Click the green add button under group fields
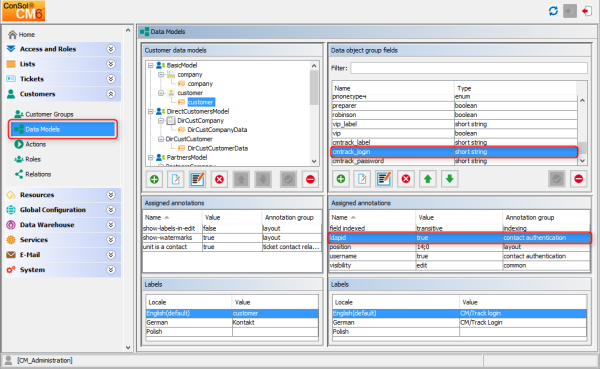The height and width of the screenshot is (369, 600). (341, 179)
